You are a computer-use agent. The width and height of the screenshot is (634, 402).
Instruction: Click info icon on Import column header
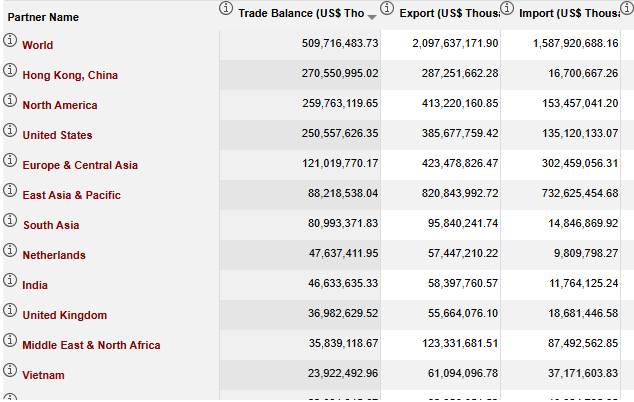(x=507, y=8)
